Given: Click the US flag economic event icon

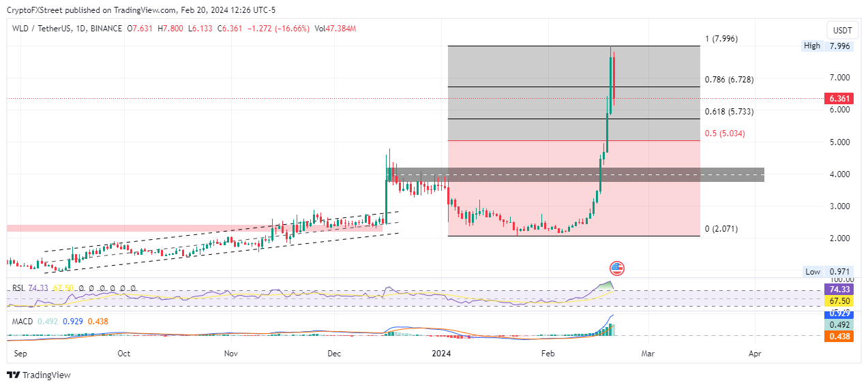Looking at the screenshot, I should pos(617,268).
